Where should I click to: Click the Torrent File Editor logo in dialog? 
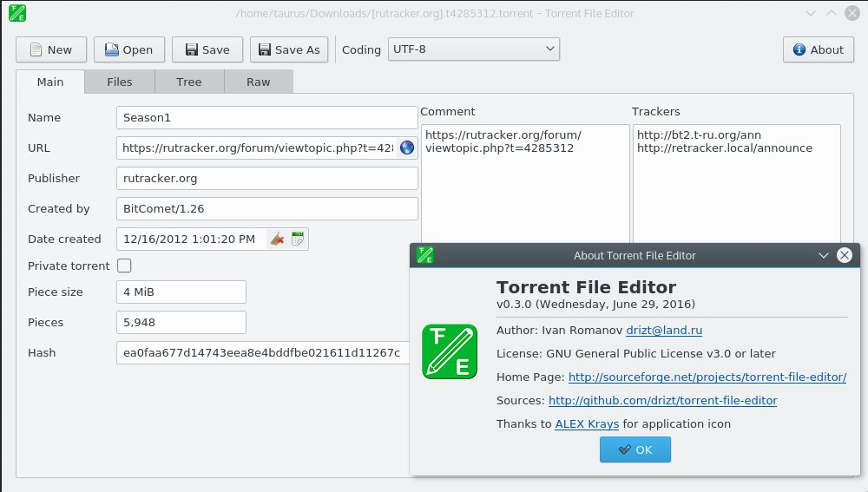click(450, 351)
